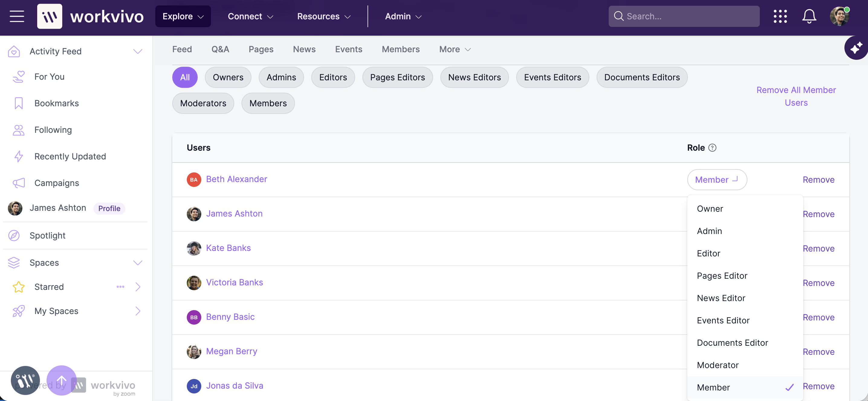Click the scroll-to-top arrow button
This screenshot has height=401, width=868.
61,380
